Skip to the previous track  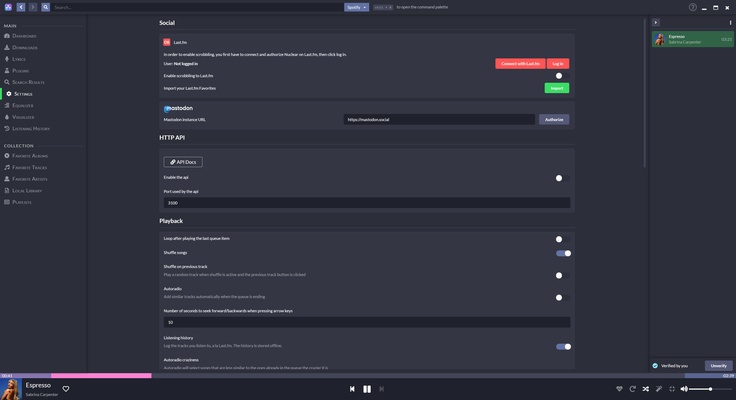[352, 389]
